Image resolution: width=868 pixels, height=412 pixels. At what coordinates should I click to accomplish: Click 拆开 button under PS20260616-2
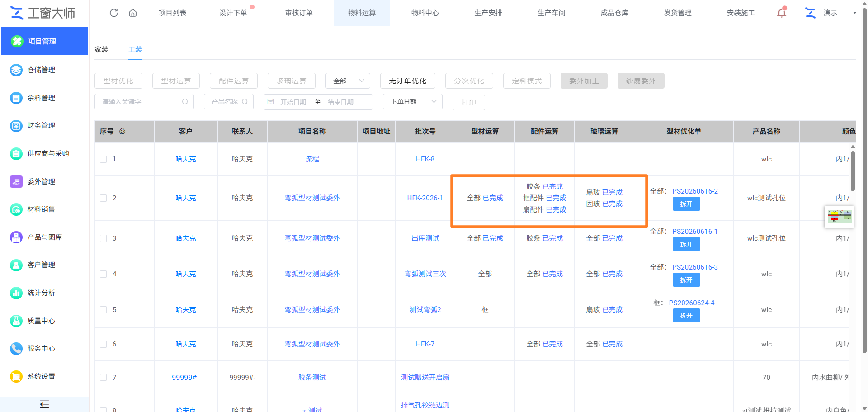(x=686, y=204)
